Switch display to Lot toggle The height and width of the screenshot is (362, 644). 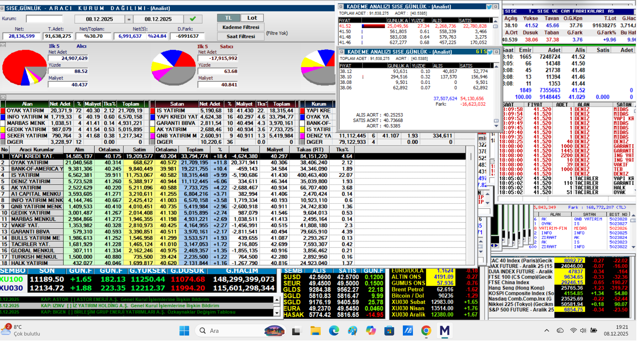[252, 18]
